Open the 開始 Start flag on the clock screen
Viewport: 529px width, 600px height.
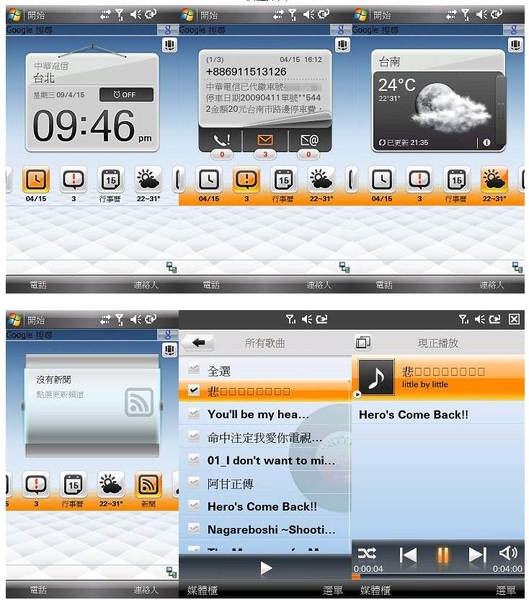(x=15, y=15)
